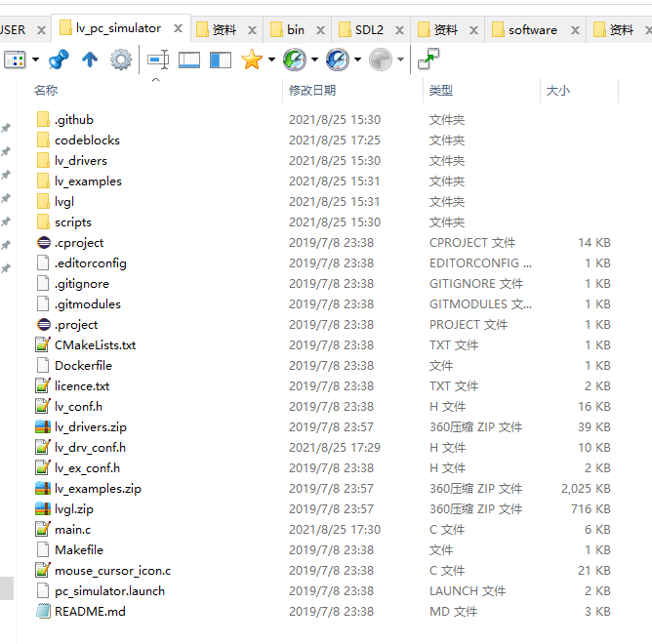The width and height of the screenshot is (652, 644).
Task: Toggle the preview pane icon
Action: tap(189, 60)
